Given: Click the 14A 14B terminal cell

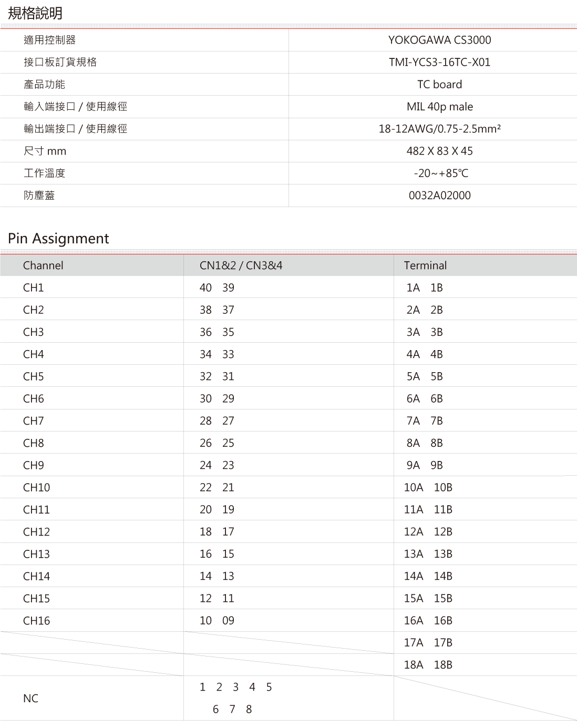Looking at the screenshot, I should point(428,576).
